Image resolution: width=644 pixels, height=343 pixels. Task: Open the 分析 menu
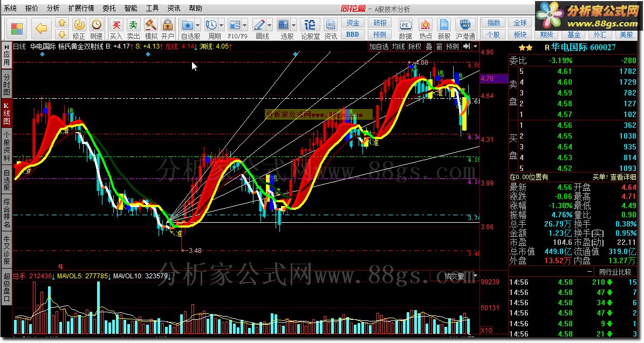[53, 8]
